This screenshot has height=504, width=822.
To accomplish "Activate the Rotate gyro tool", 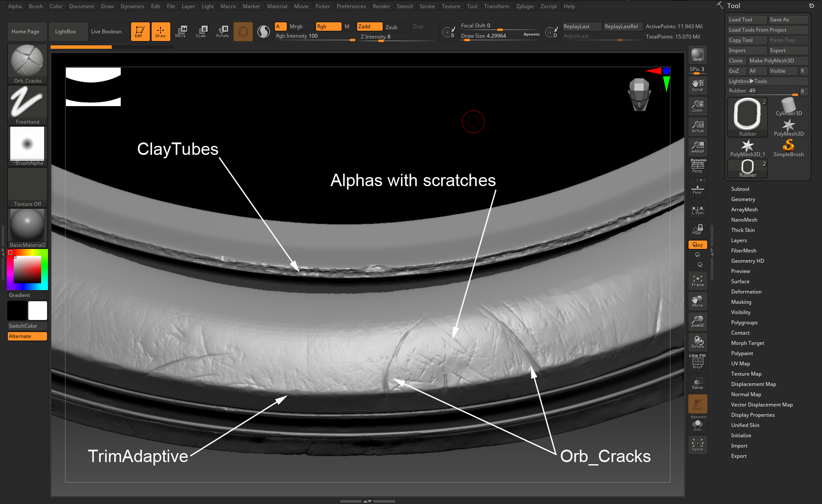I will pyautogui.click(x=222, y=31).
